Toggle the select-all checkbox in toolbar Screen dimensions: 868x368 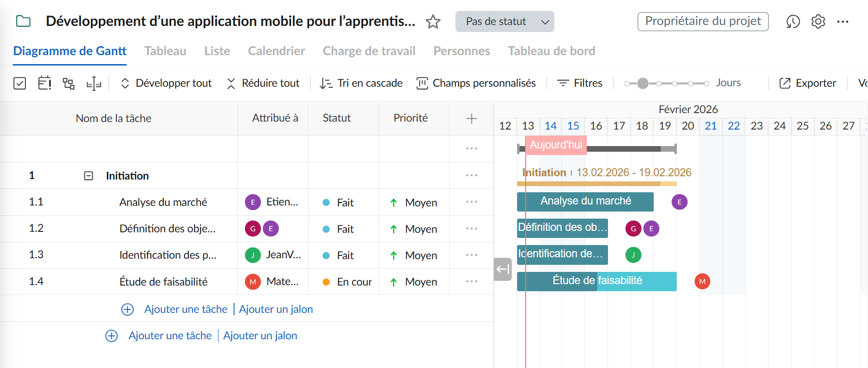point(20,83)
